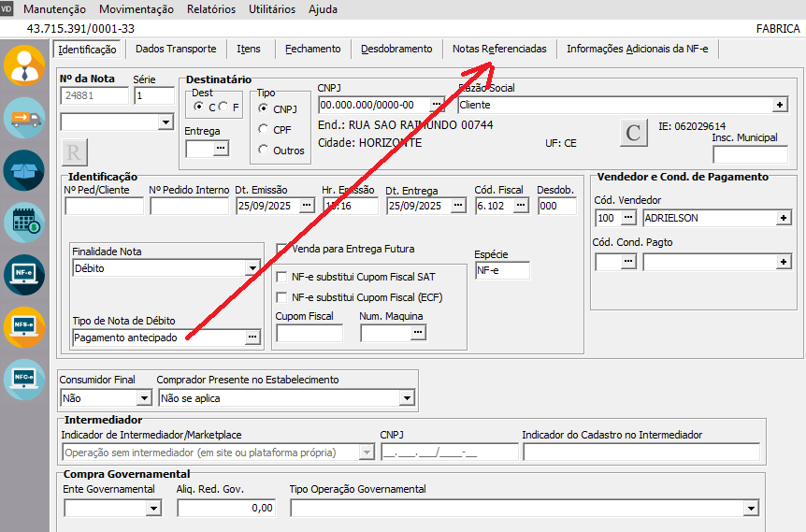This screenshot has height=532, width=806.
Task: Open the financial calendar sidebar icon
Action: [24, 223]
